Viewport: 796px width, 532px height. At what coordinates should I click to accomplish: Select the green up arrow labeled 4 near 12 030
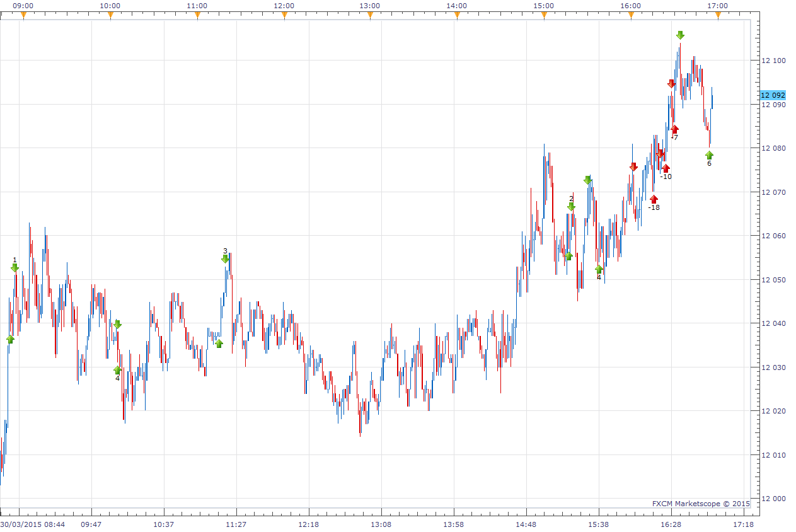pyautogui.click(x=117, y=370)
